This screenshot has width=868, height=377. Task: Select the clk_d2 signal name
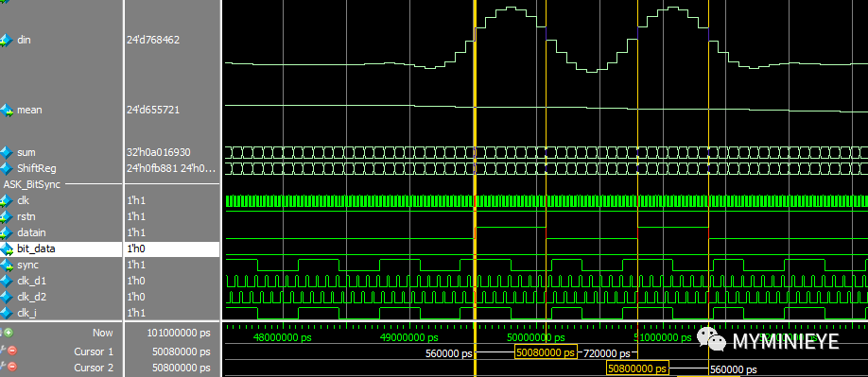pos(31,297)
